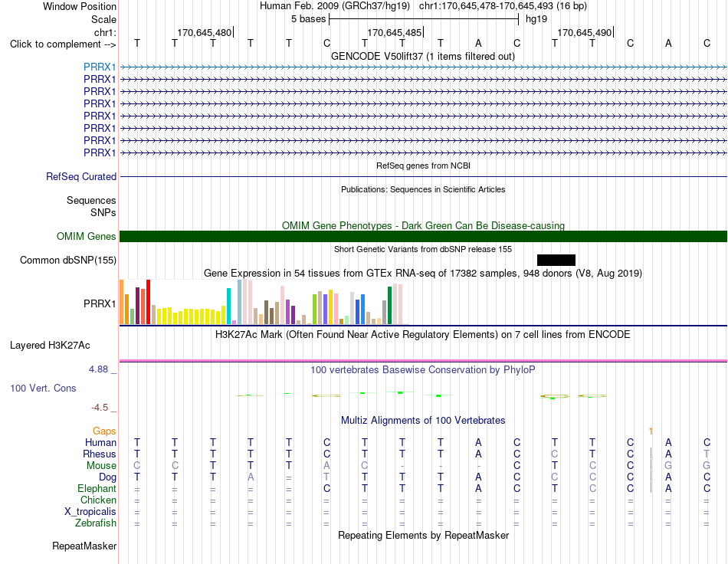Click the light-blue PRRX1 transcript label
This screenshot has width=728, height=564.
point(100,67)
